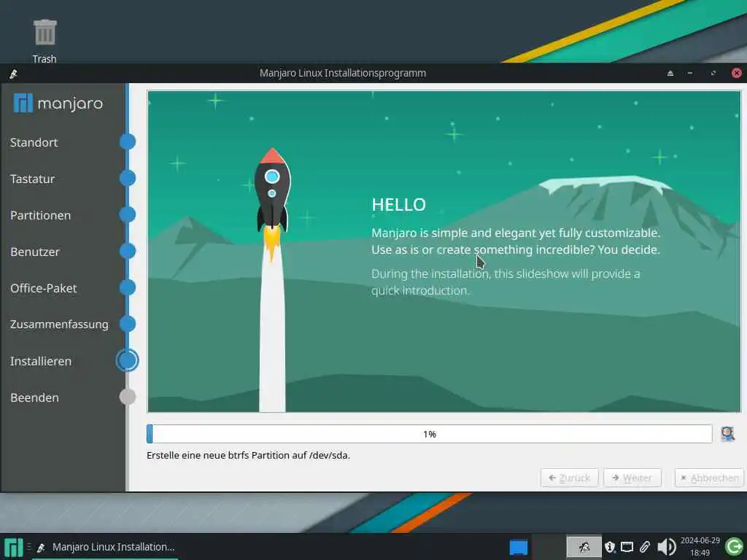The height and width of the screenshot is (560, 747).
Task: Open the network connection tray icon
Action: coord(627,547)
